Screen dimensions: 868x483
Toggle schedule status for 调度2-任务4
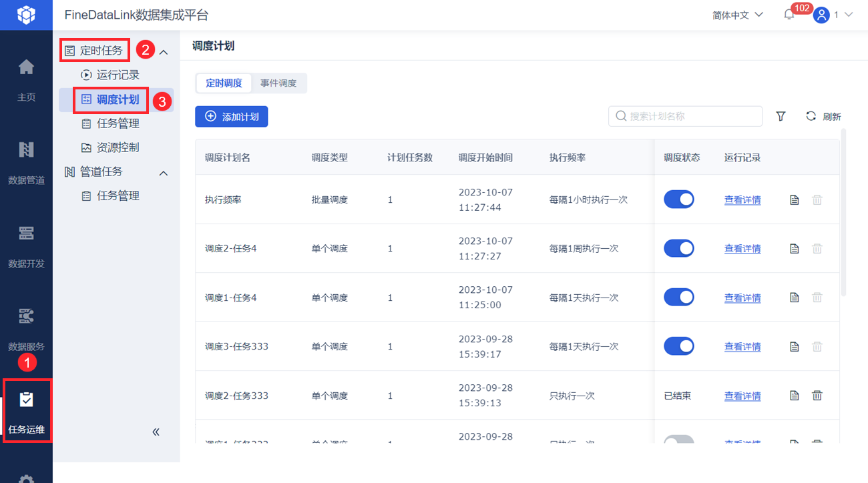click(678, 248)
